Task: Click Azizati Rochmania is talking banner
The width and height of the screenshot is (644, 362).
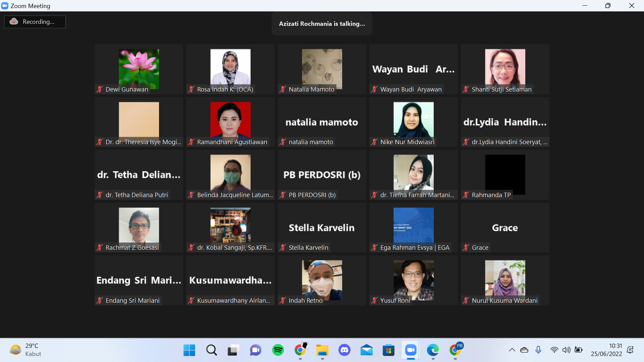Action: click(322, 24)
